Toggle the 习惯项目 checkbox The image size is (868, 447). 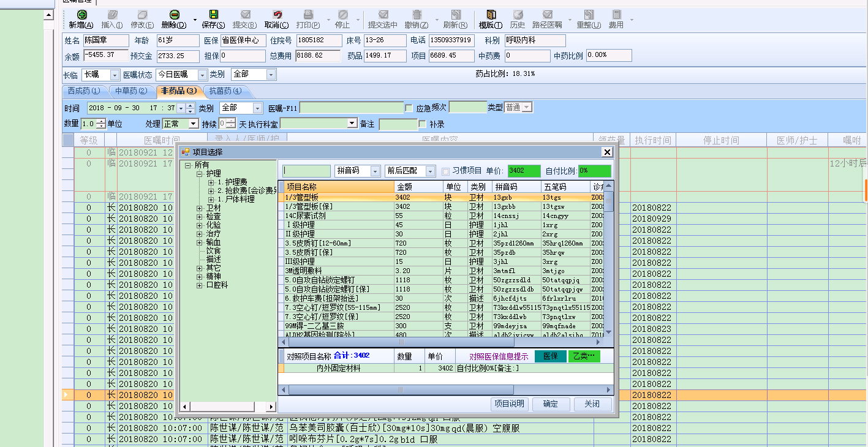[x=446, y=171]
